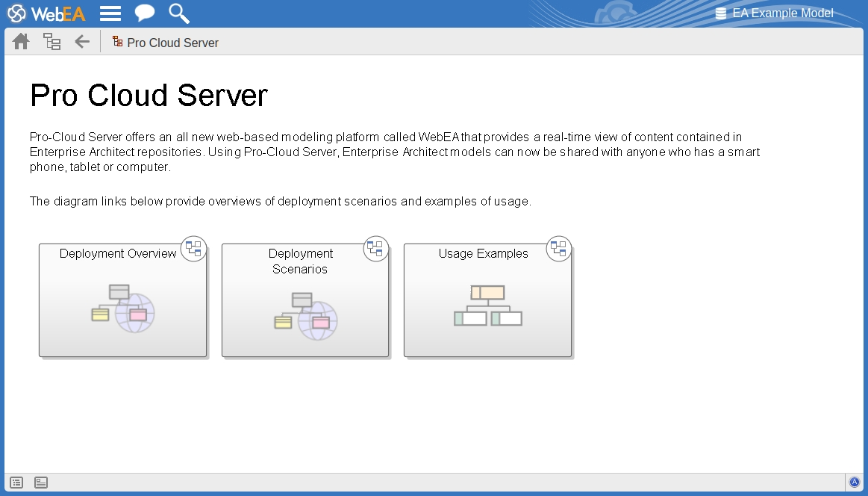Toggle the properties panel icon in status bar
Image resolution: width=868 pixels, height=496 pixels.
[41, 483]
